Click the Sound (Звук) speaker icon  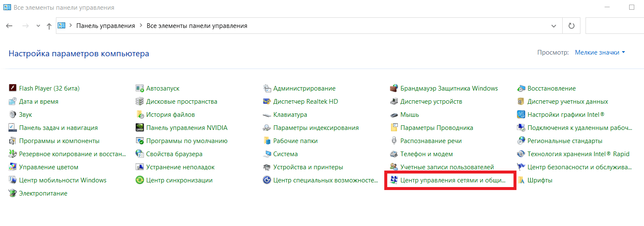point(12,115)
